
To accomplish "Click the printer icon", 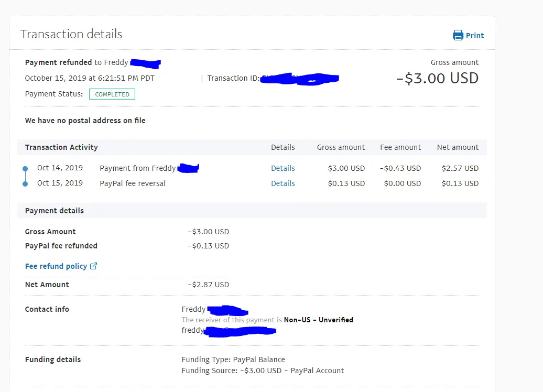I will (x=458, y=35).
